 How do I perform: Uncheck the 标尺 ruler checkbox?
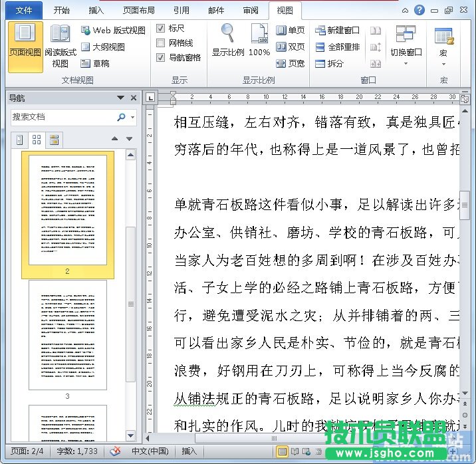161,29
